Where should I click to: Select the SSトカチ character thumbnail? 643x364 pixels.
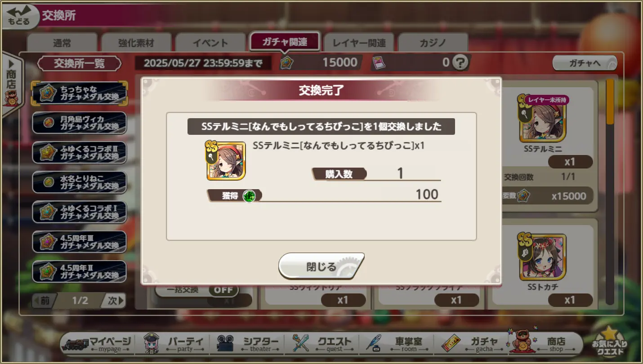[x=543, y=257]
